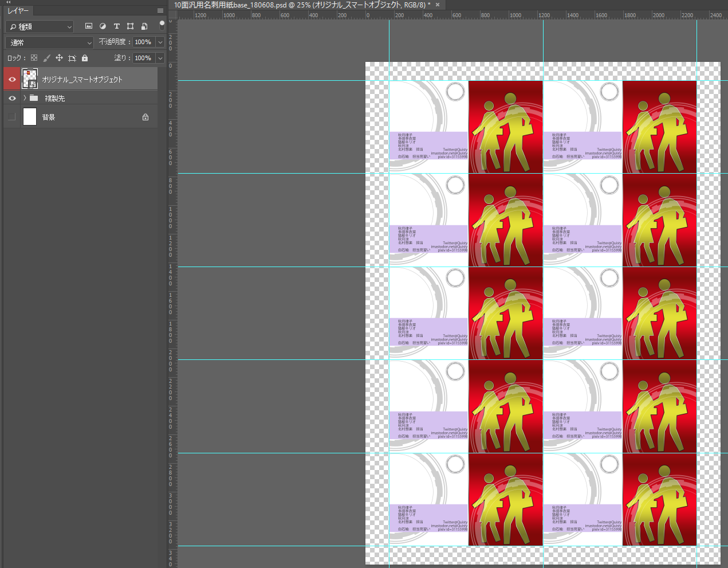The image size is (728, 568).
Task: Select the オリジナル_スマートオブジェクト layer name
Action: 82,79
